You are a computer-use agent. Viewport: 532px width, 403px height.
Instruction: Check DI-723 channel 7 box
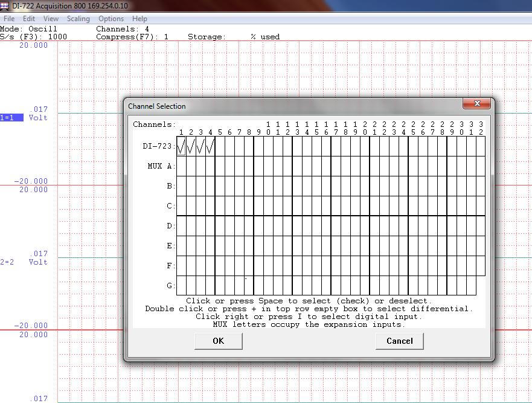[239, 146]
